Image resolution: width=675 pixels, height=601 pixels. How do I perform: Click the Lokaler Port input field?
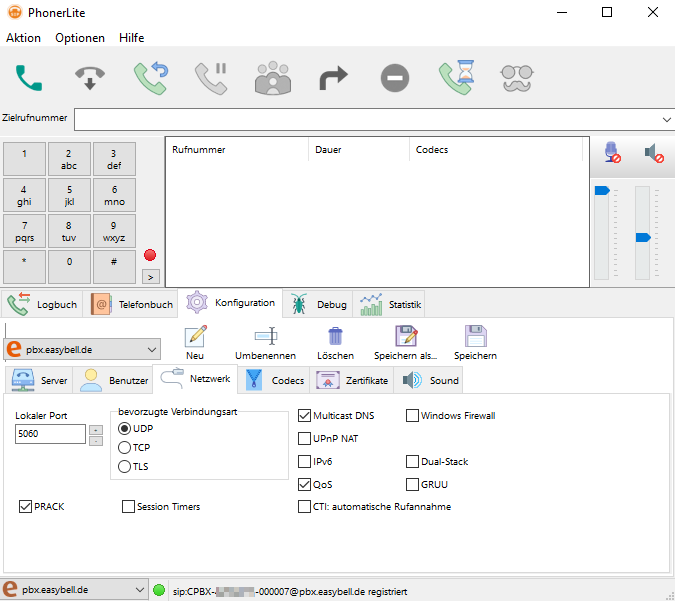[50, 434]
